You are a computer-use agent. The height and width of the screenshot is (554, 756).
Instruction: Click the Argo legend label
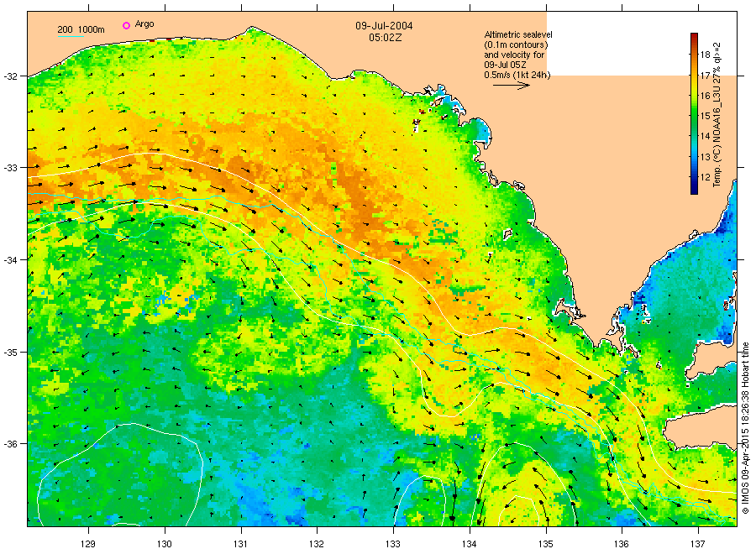point(144,24)
